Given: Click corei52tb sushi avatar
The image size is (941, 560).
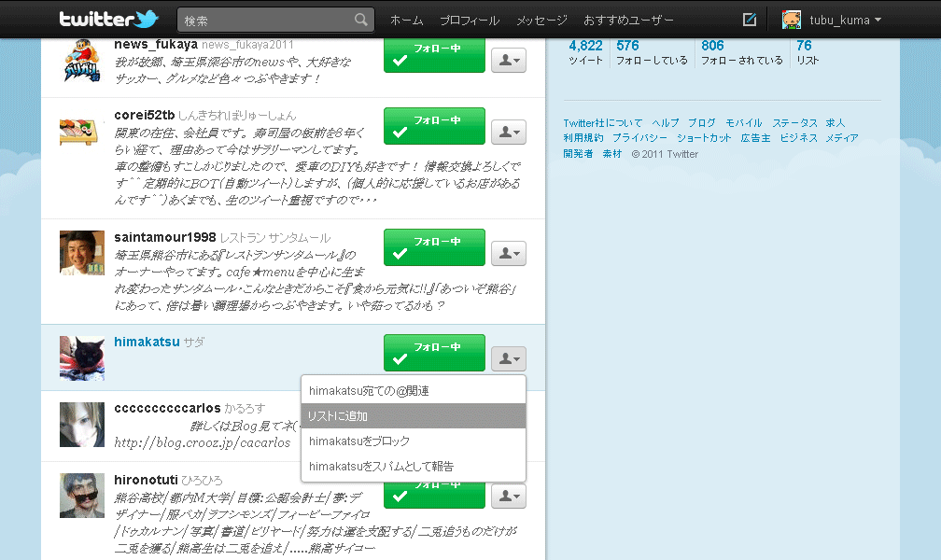Looking at the screenshot, I should point(82,132).
